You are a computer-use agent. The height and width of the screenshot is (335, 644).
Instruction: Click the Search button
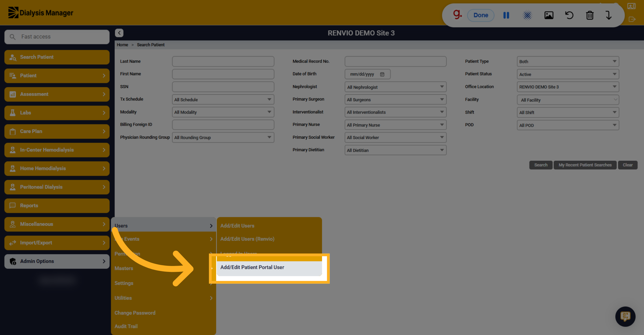tap(541, 165)
